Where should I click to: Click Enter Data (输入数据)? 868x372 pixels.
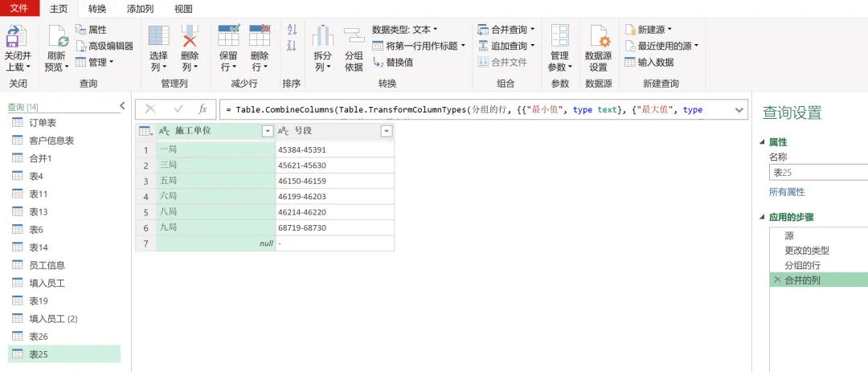click(x=649, y=62)
